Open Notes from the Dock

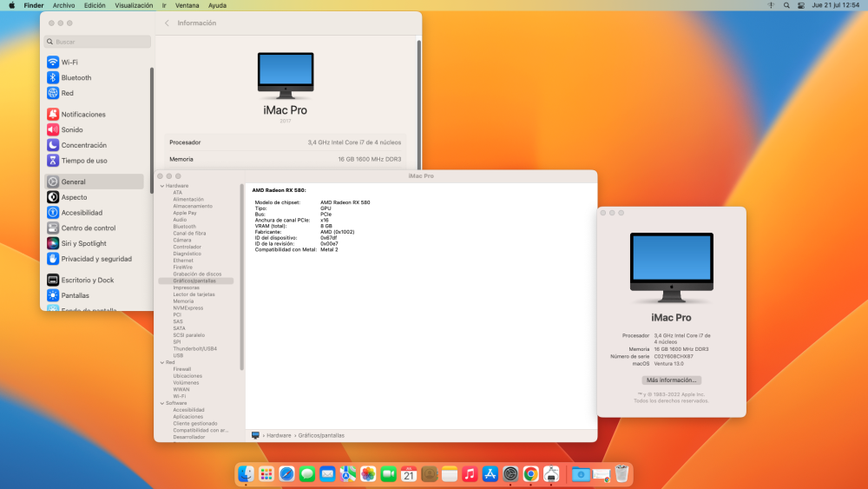click(x=450, y=474)
